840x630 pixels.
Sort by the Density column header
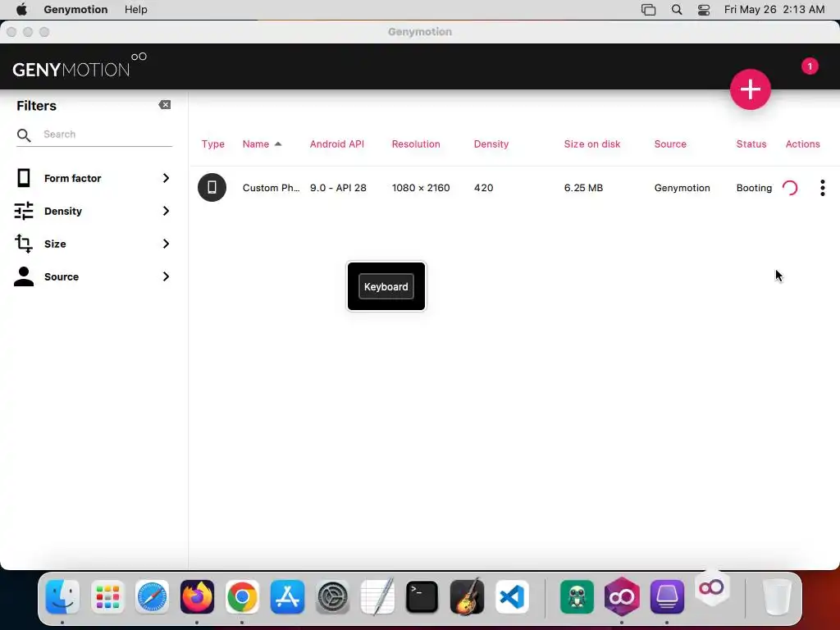click(491, 144)
